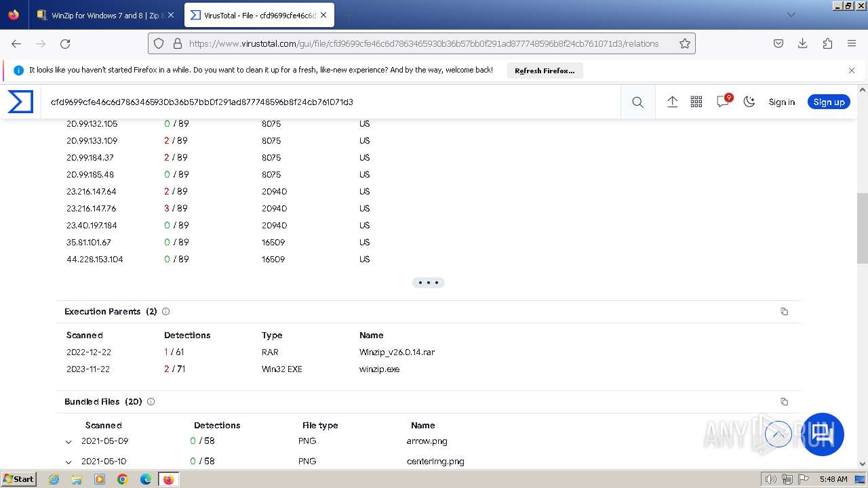The height and width of the screenshot is (488, 868).
Task: Click the site padlock icon
Action: coord(178,43)
